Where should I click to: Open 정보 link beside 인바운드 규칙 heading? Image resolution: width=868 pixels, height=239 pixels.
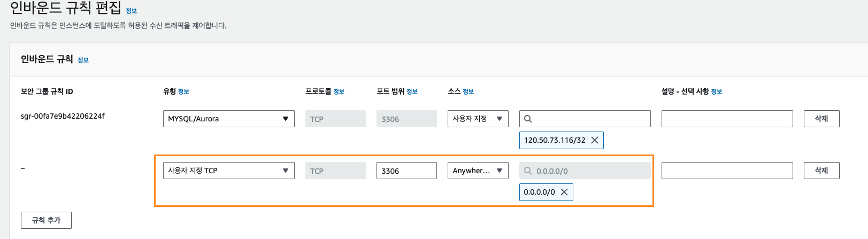pyautogui.click(x=83, y=60)
